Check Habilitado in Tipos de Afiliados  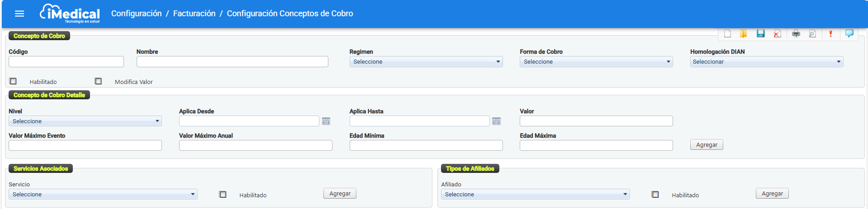pos(655,195)
